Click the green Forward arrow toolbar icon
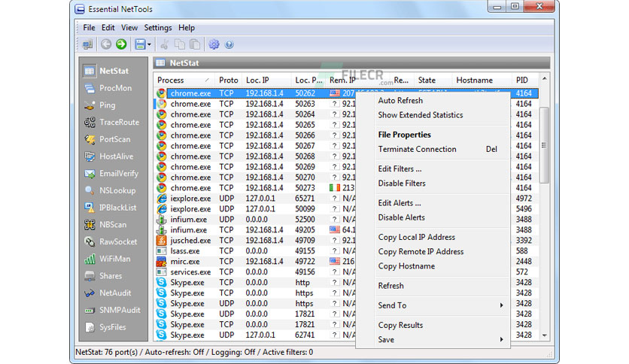The height and width of the screenshot is (364, 629). point(121,44)
